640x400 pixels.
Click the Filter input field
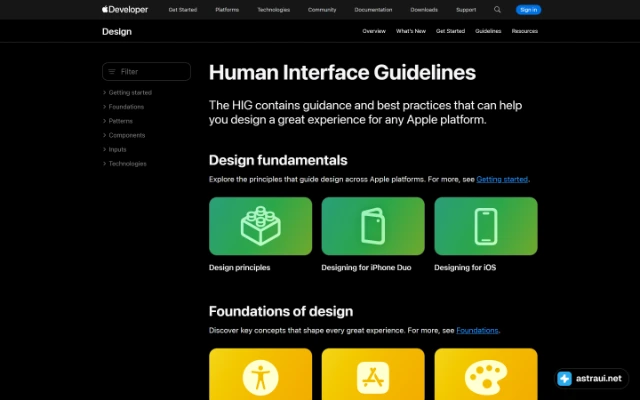(x=147, y=71)
